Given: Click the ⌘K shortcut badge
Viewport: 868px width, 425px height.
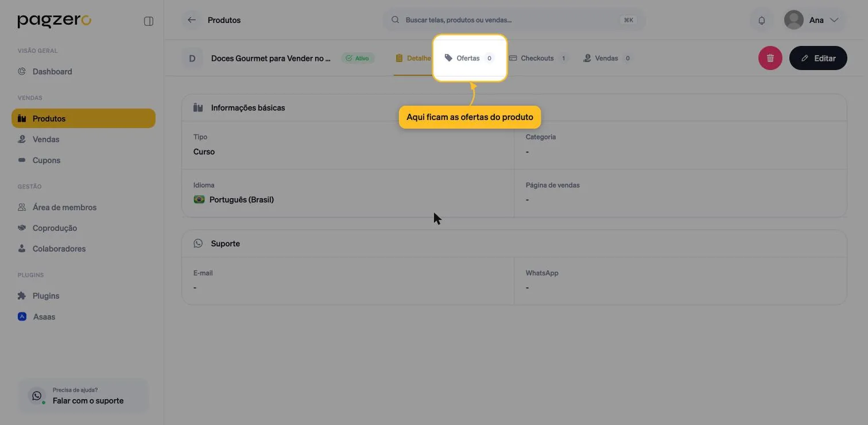Looking at the screenshot, I should coord(629,20).
